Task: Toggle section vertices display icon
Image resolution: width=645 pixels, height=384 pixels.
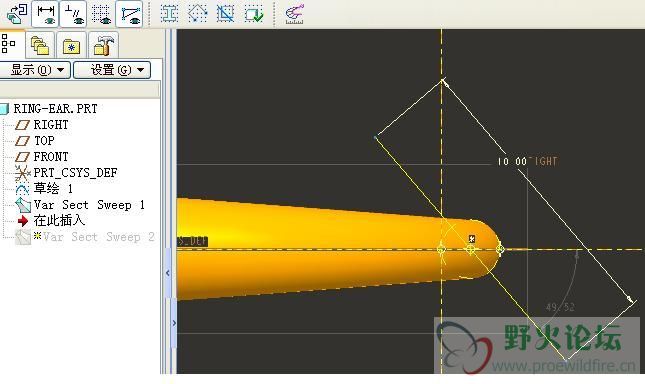Action: (x=129, y=14)
